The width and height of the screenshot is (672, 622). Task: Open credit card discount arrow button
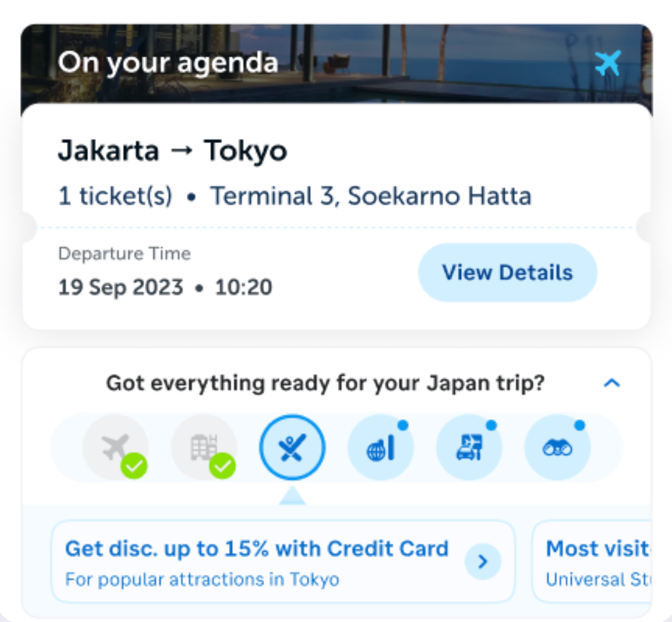click(x=483, y=561)
